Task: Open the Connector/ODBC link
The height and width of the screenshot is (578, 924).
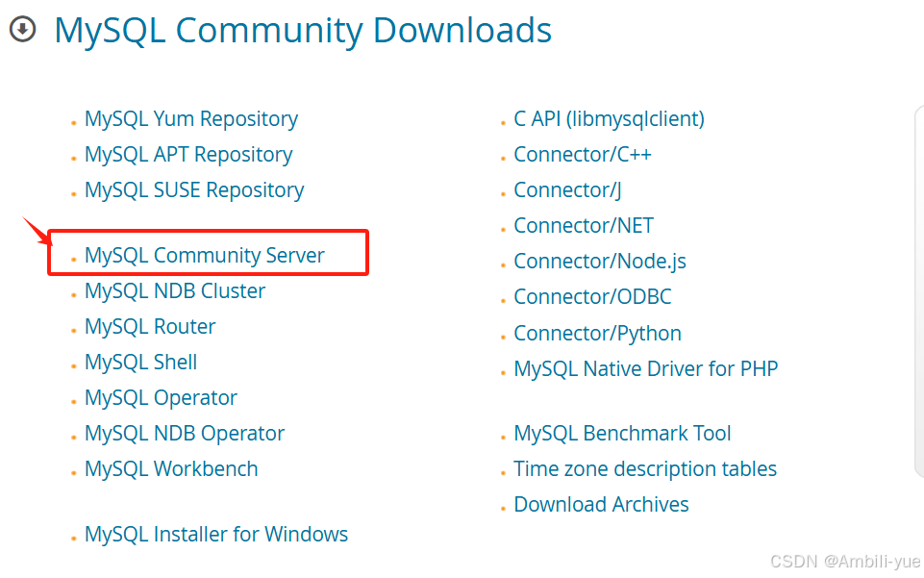Action: (x=593, y=297)
